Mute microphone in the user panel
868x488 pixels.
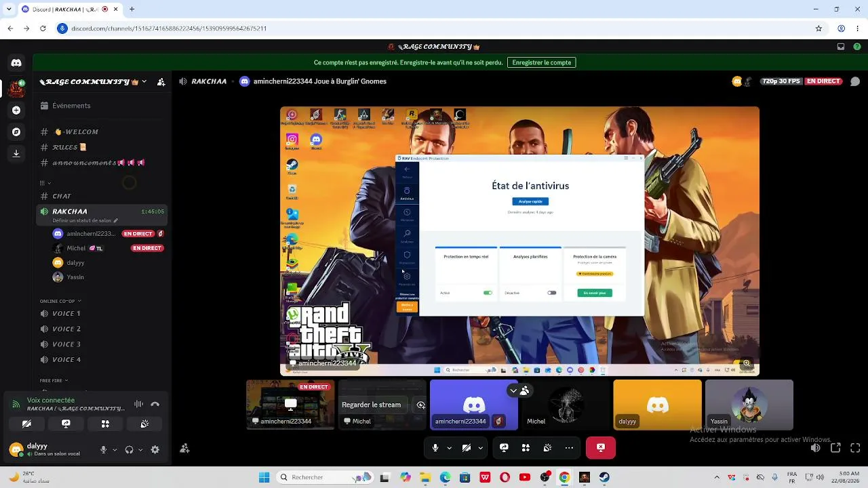tap(104, 449)
